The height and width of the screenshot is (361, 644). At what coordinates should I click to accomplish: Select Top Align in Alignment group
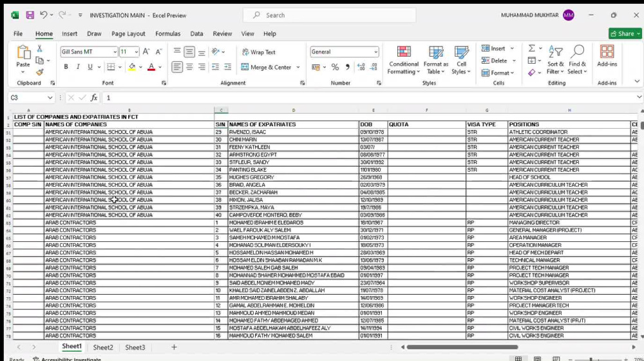pyautogui.click(x=177, y=51)
